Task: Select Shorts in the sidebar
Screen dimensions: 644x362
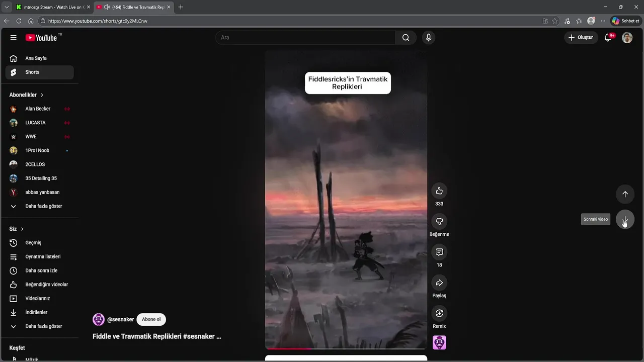Action: pos(40,72)
